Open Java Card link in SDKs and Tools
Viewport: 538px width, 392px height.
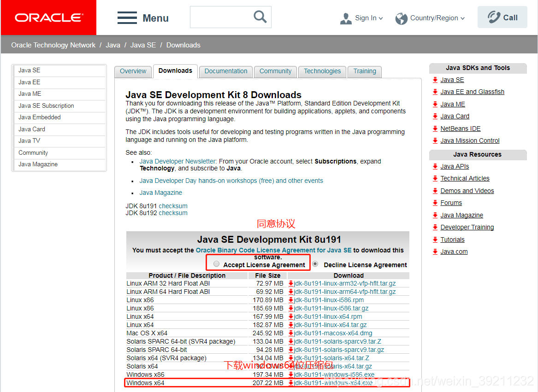pos(455,116)
